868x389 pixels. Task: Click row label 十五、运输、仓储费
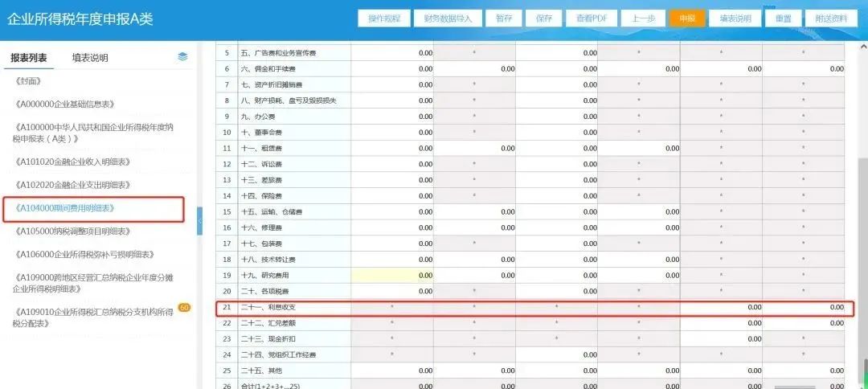point(272,212)
